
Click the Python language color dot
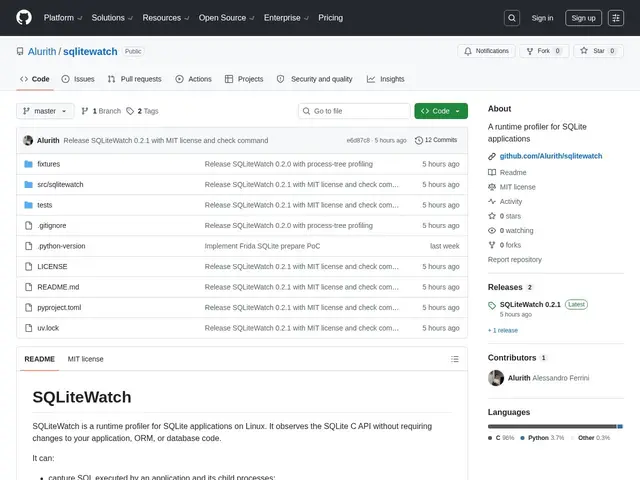[x=522, y=438]
